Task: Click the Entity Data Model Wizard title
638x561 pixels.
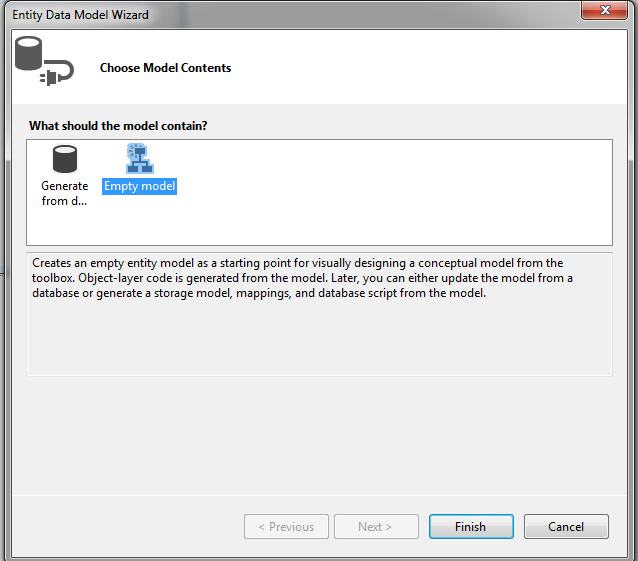Action: click(x=81, y=15)
